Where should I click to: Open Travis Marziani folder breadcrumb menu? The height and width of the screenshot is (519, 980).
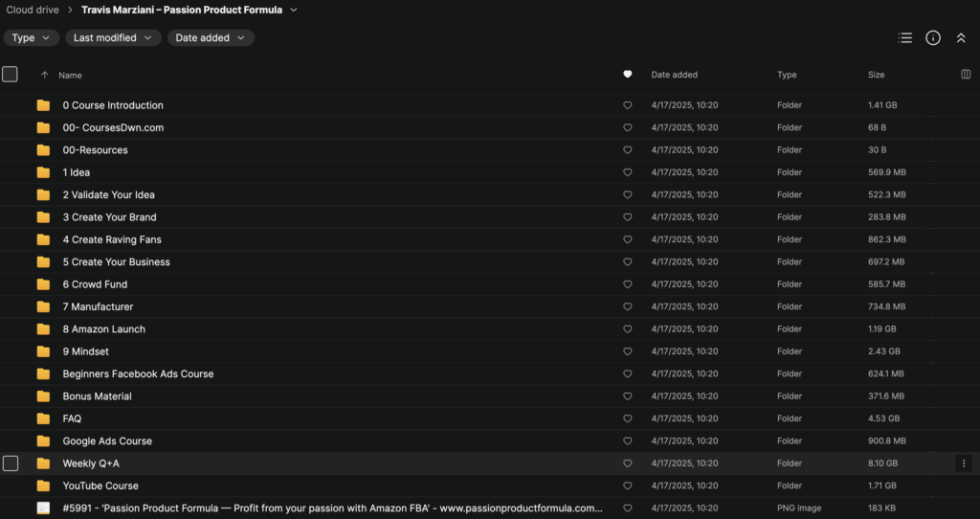[x=293, y=11]
